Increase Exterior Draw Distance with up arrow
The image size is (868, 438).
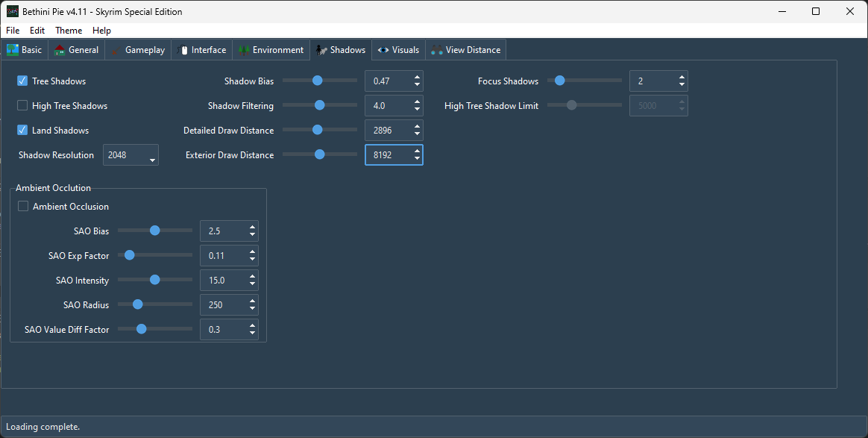pyautogui.click(x=417, y=151)
